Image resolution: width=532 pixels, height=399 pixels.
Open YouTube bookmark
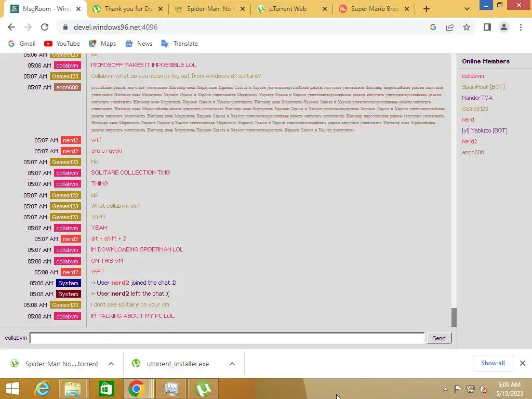click(x=62, y=44)
